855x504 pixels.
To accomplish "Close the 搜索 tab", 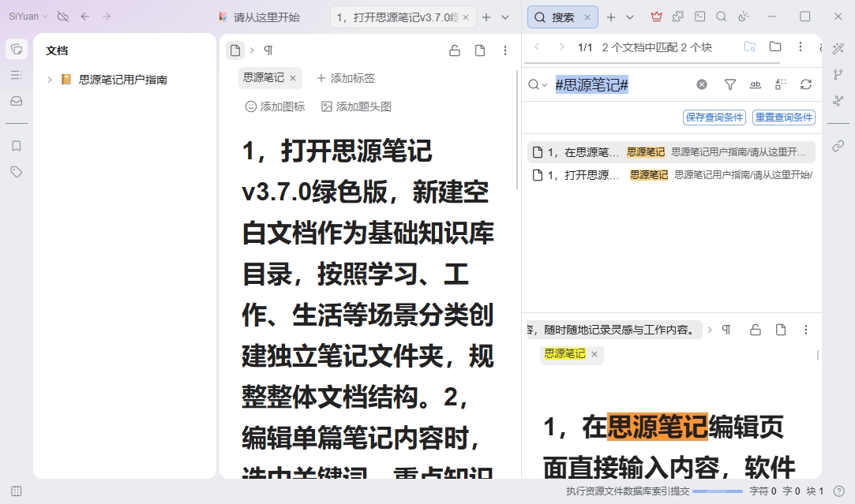I will [587, 17].
